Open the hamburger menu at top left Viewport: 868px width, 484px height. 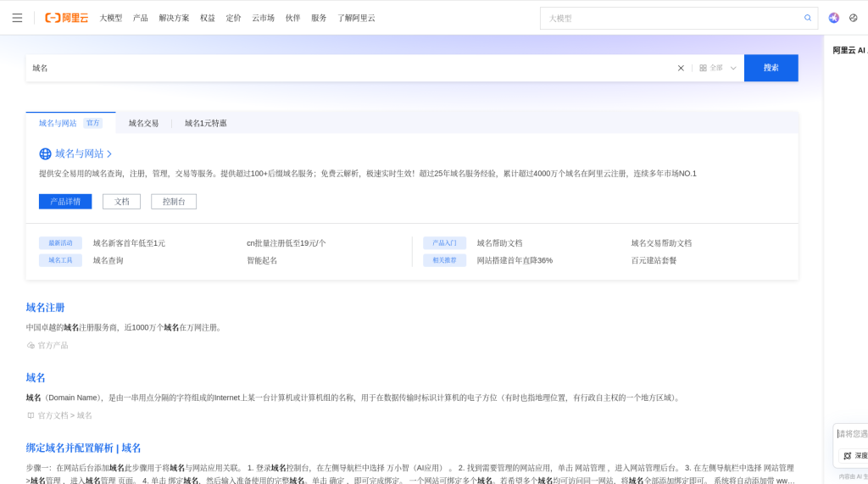coord(17,18)
